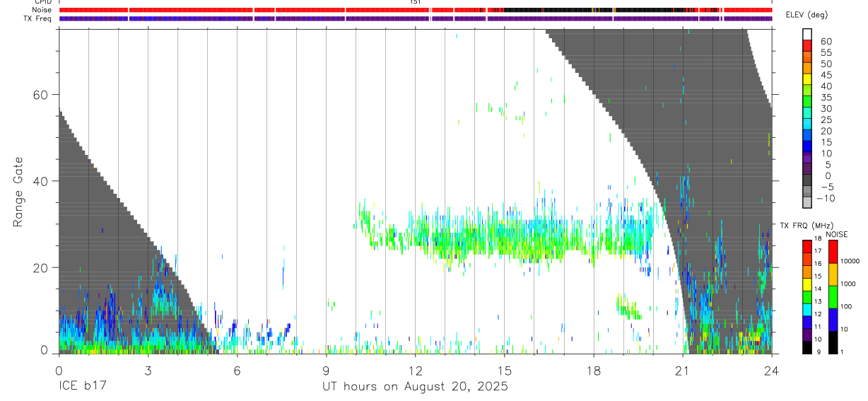Image resolution: width=868 pixels, height=401 pixels.
Task: Pick the light gray bottom swatch in the ELEV legend
Action: point(807,202)
